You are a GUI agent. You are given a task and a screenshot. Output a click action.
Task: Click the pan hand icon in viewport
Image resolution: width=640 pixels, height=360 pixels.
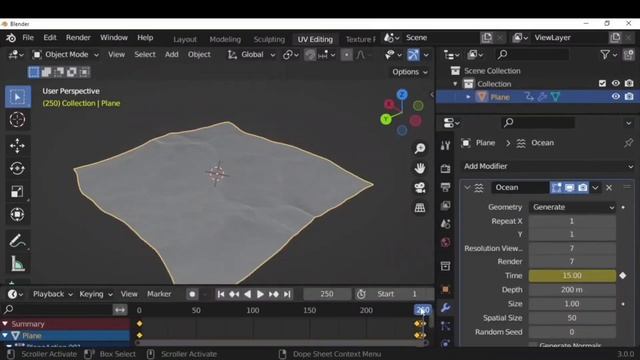point(420,168)
